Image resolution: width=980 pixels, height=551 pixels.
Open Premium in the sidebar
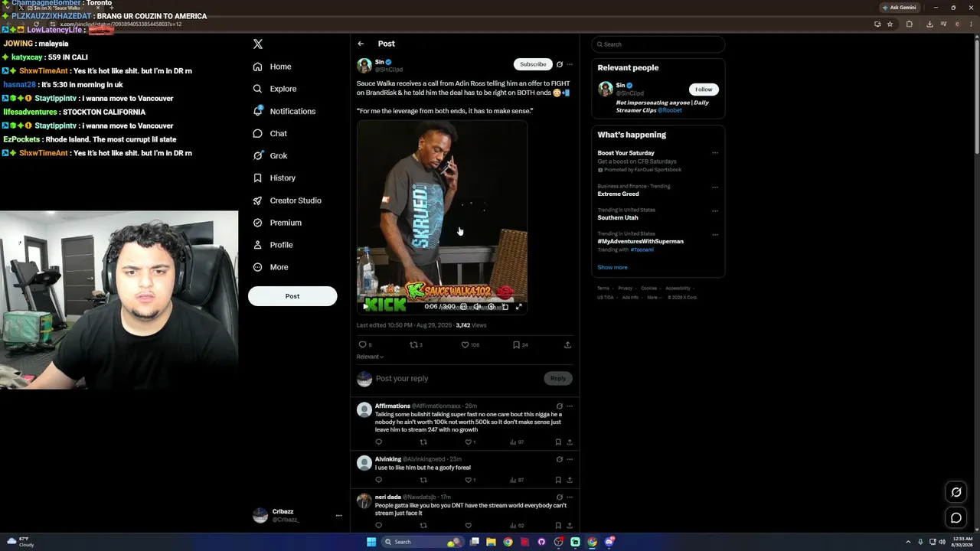tap(277, 223)
